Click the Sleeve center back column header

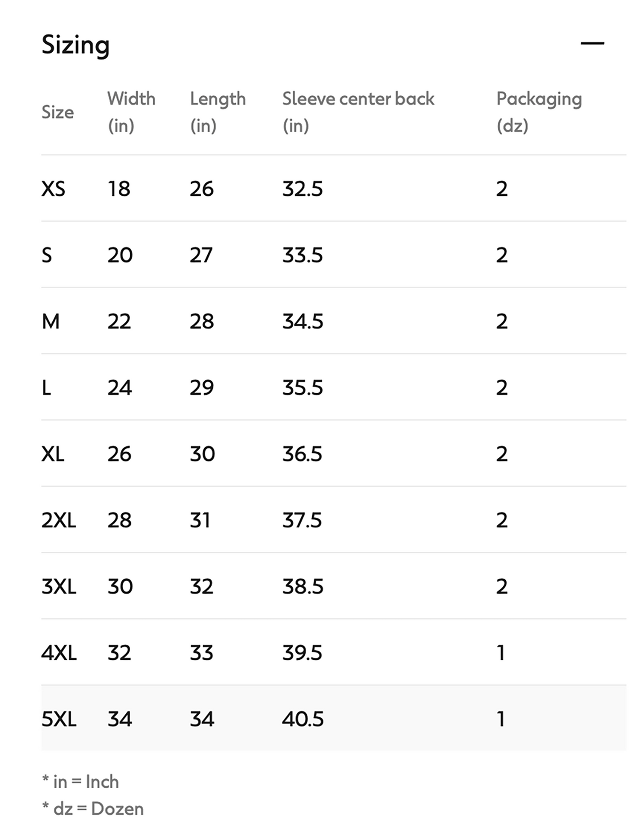point(358,112)
